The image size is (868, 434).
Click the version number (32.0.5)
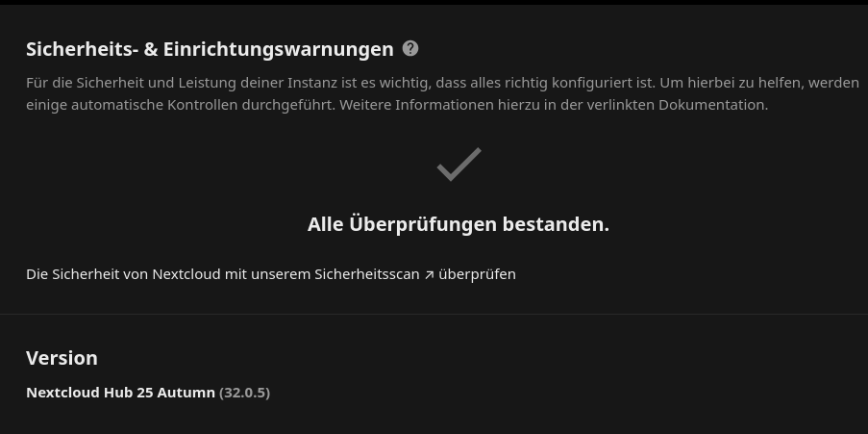tap(245, 393)
